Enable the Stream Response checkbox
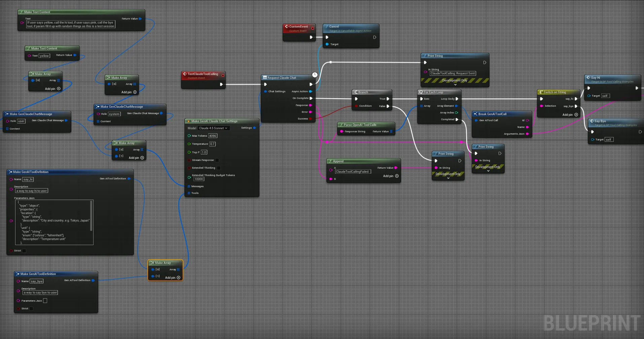Viewport: 644px width, 339px height. [217, 160]
